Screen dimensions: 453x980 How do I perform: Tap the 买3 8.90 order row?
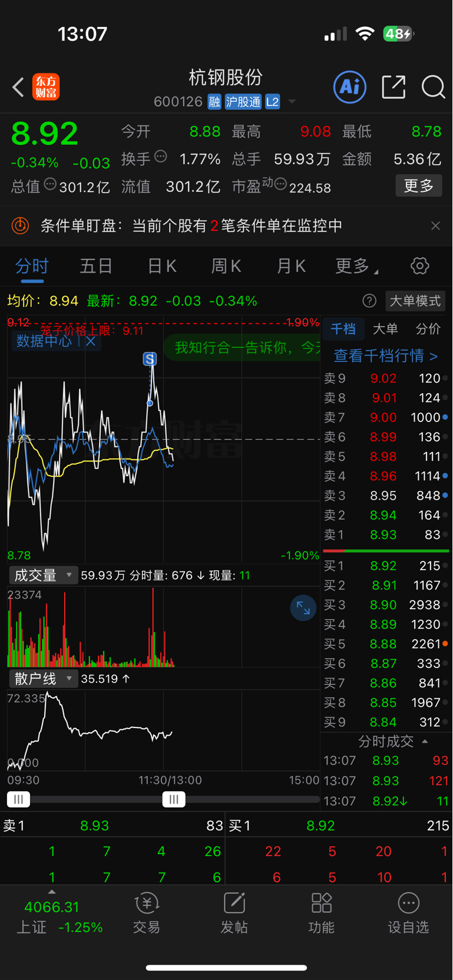[x=386, y=604]
